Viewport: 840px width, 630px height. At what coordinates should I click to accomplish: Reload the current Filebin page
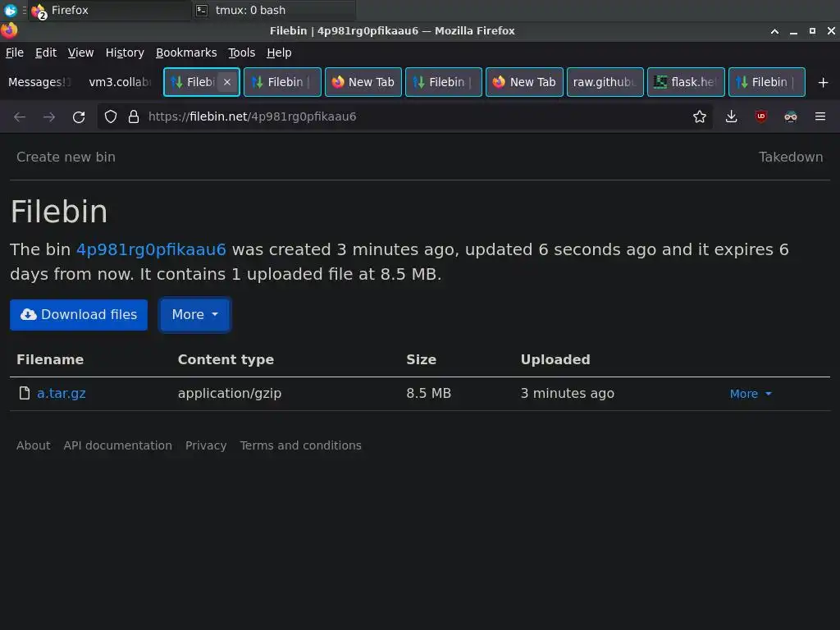coord(79,116)
